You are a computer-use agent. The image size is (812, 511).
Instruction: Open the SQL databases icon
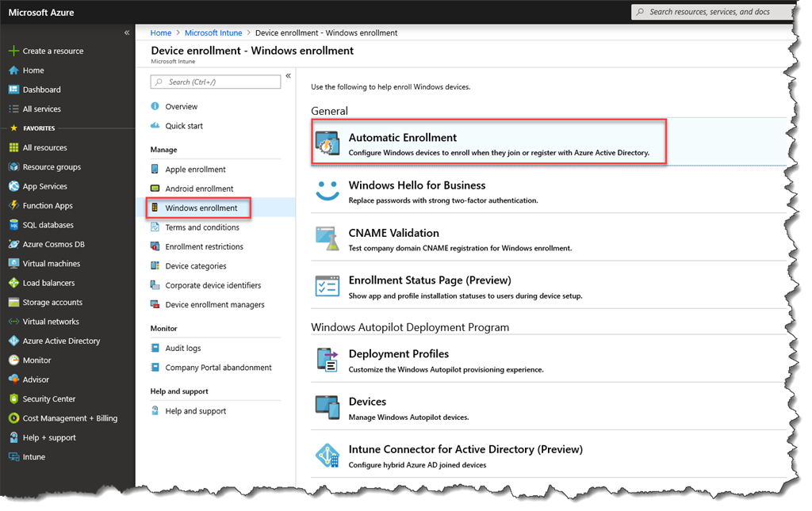click(14, 225)
